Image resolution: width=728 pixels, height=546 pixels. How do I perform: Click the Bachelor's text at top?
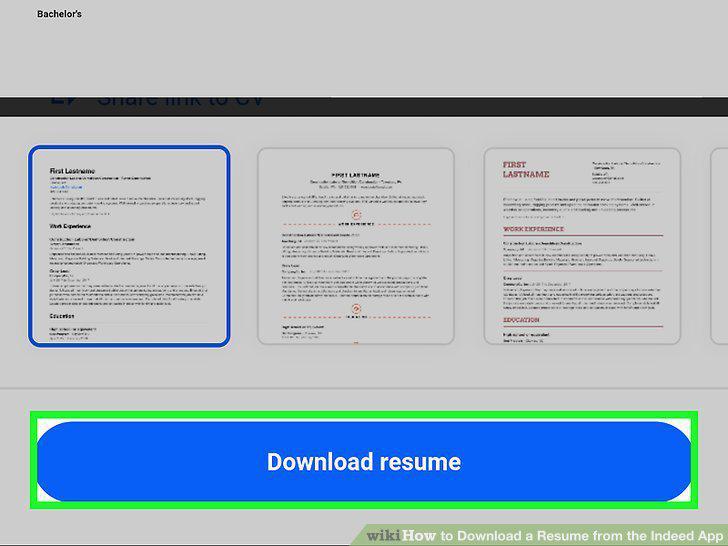pyautogui.click(x=59, y=14)
